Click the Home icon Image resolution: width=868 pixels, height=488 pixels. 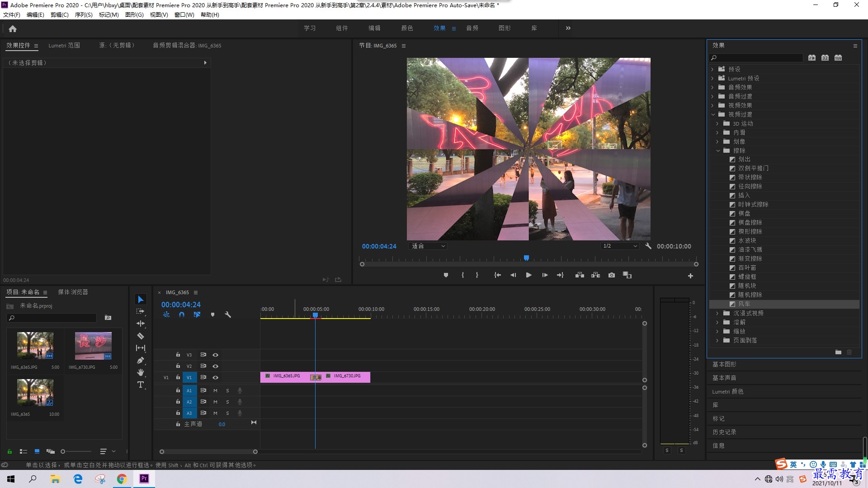13,28
